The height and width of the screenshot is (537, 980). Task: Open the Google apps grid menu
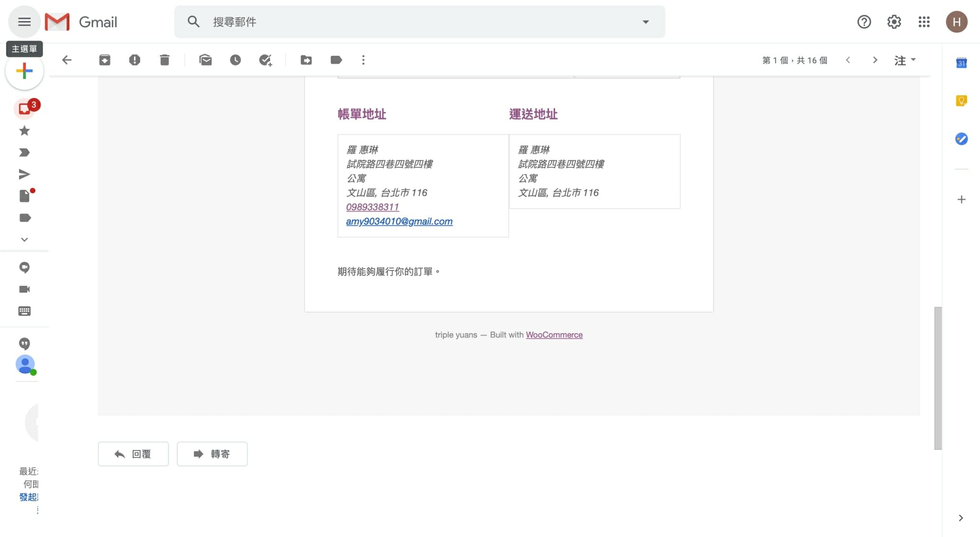(x=924, y=22)
